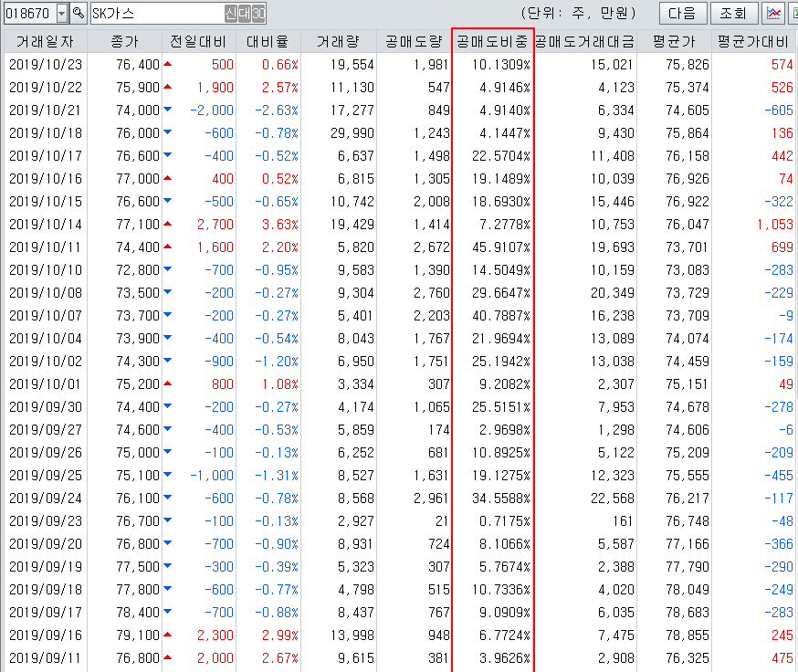Click the 공매도거래대금 column header
The height and width of the screenshot is (672, 798).
585,42
